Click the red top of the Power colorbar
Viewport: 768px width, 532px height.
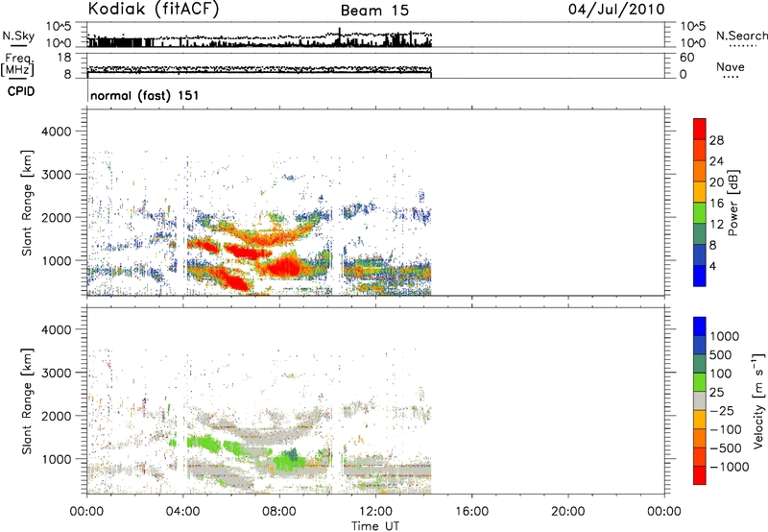point(700,127)
